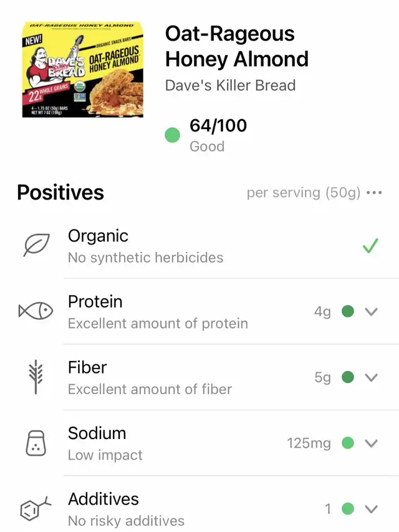This screenshot has height=532, width=399.
Task: Open the Oat-Rageous product image
Action: pyautogui.click(x=81, y=70)
